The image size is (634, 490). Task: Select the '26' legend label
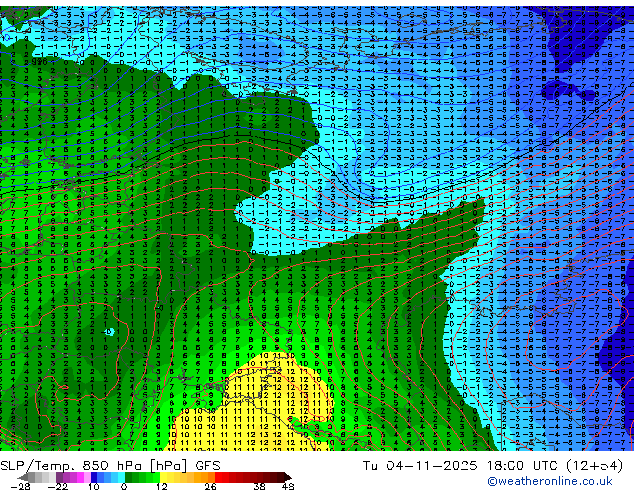(210, 486)
